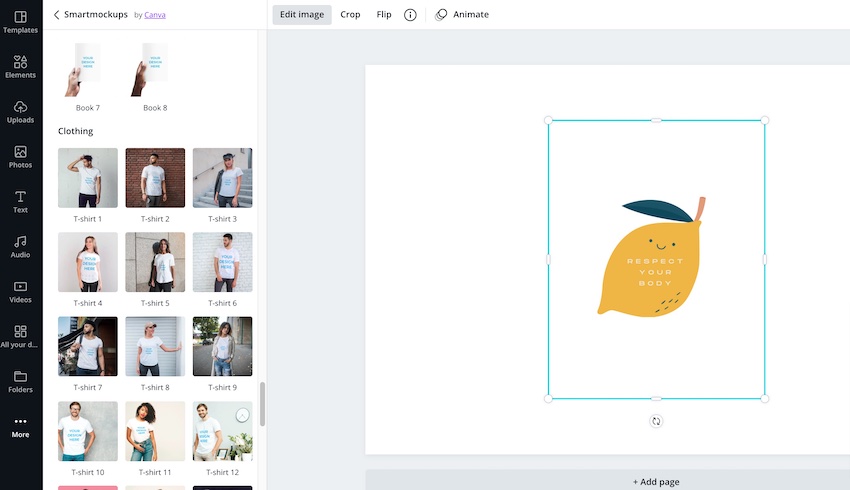The image size is (850, 490).
Task: Choose the T-shirt 8 mockup
Action: 155,346
